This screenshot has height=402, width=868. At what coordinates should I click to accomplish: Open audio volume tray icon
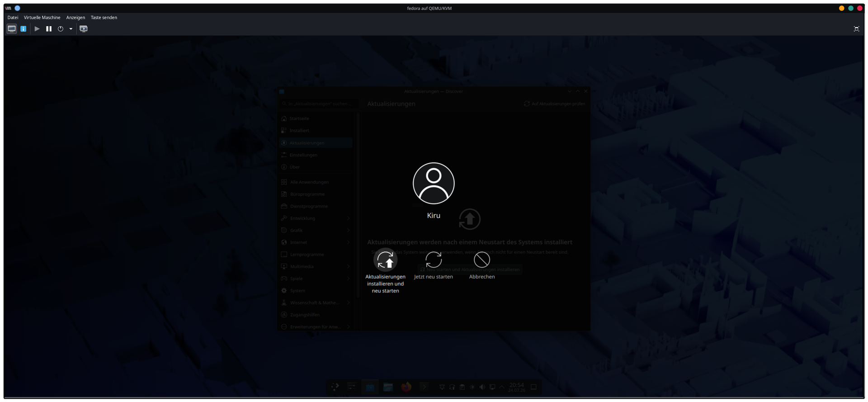coord(482,387)
